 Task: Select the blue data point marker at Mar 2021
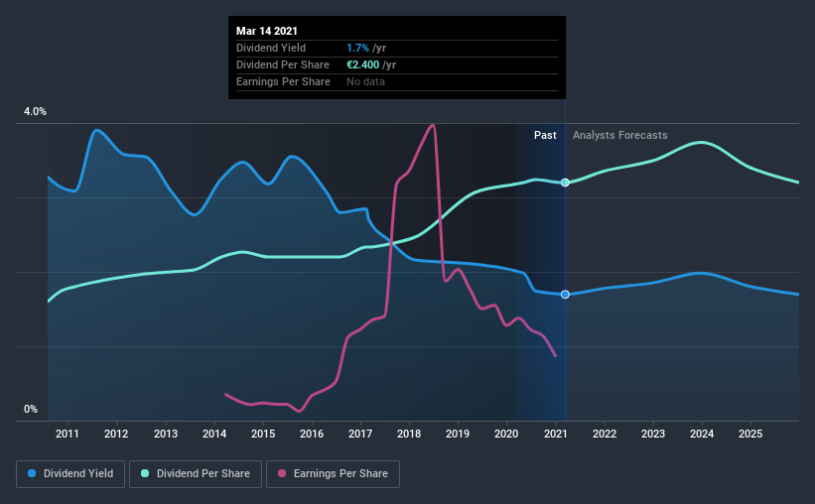pyautogui.click(x=565, y=295)
